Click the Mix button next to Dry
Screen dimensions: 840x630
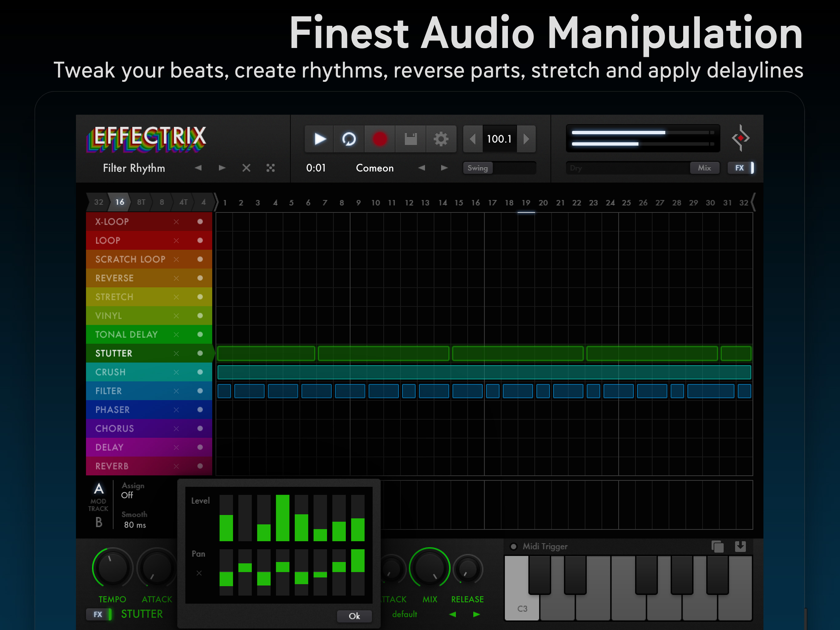coord(704,168)
